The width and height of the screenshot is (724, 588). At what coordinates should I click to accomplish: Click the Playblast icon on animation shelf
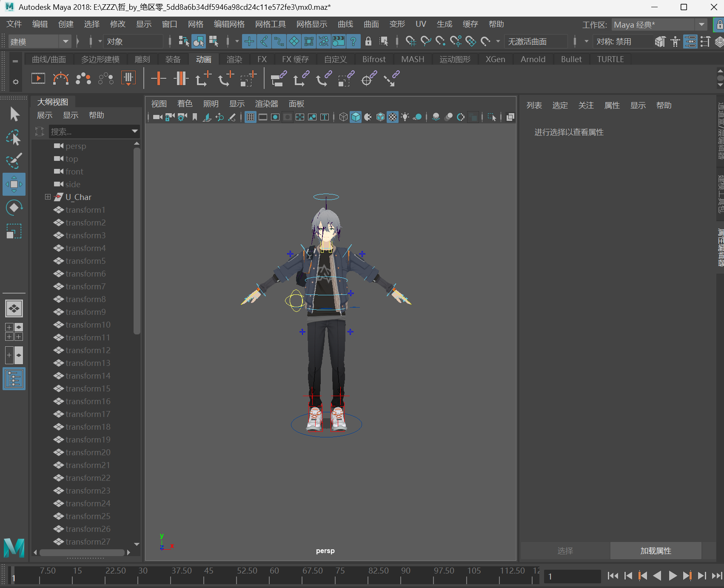pos(38,78)
